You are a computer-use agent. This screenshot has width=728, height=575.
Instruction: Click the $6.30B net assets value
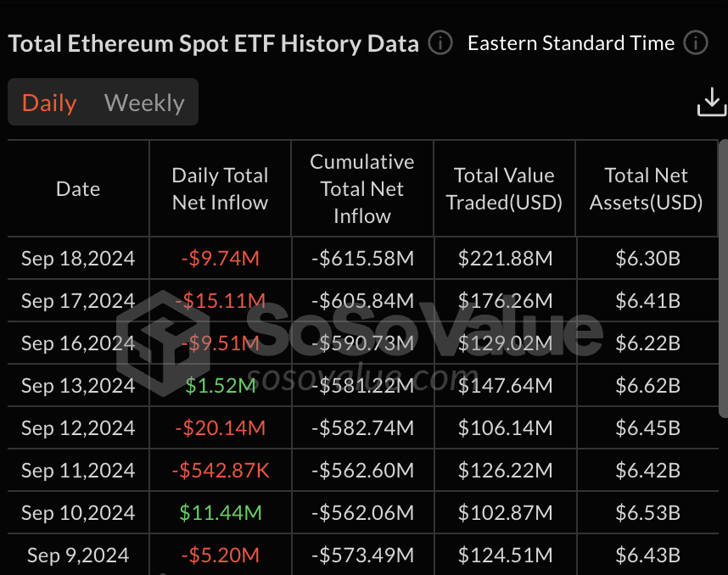pos(647,259)
